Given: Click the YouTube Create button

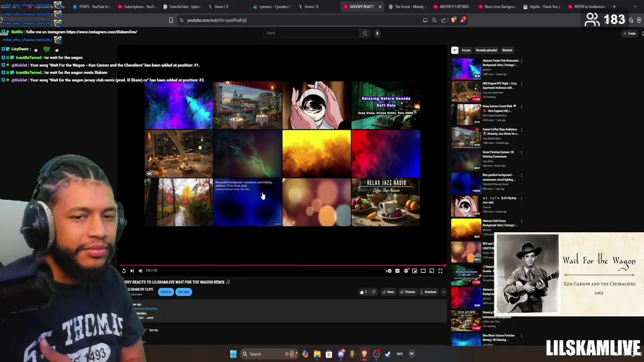Looking at the screenshot, I should [629, 33].
